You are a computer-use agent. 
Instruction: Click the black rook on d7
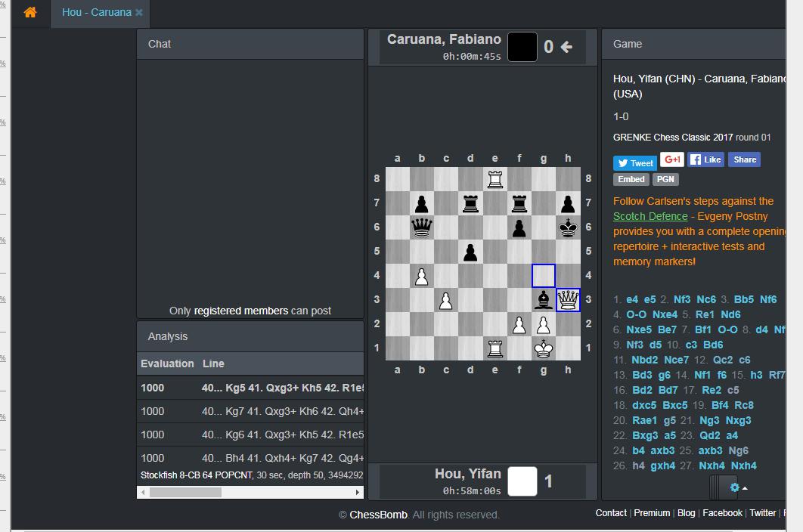pyautogui.click(x=470, y=203)
